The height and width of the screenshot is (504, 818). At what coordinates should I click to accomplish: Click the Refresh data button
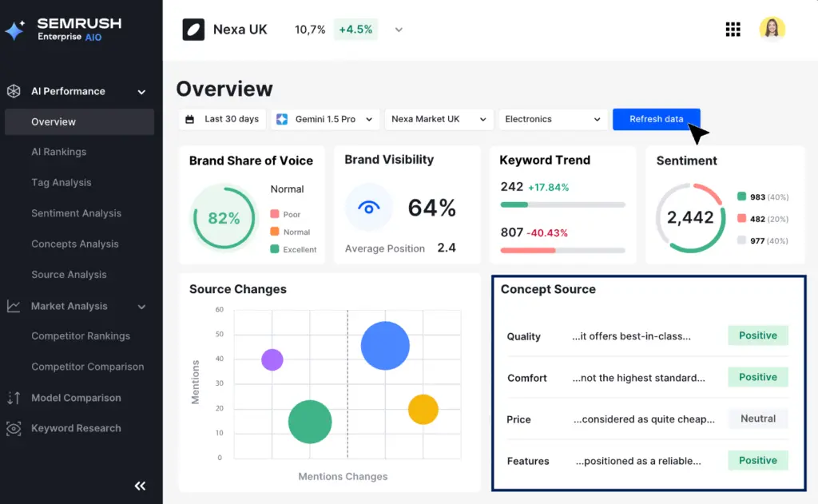[x=656, y=118]
